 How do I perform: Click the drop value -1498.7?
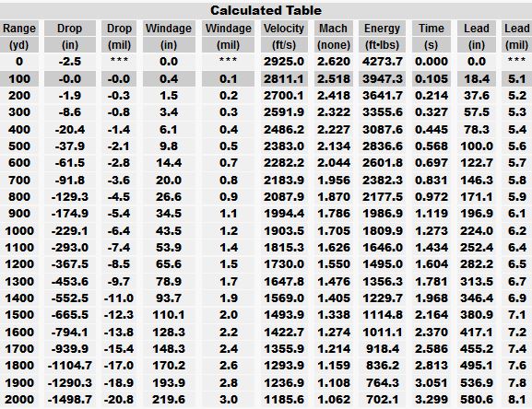69,399
